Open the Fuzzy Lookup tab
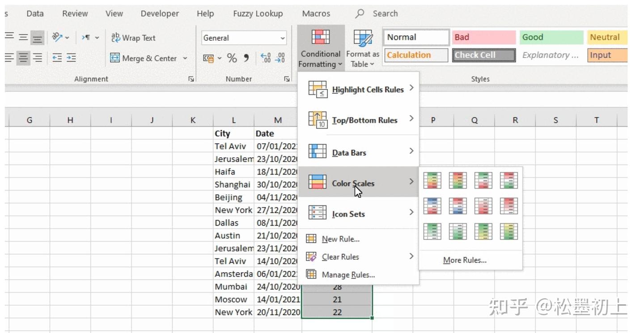Screen dimensions: 644x333 point(258,13)
